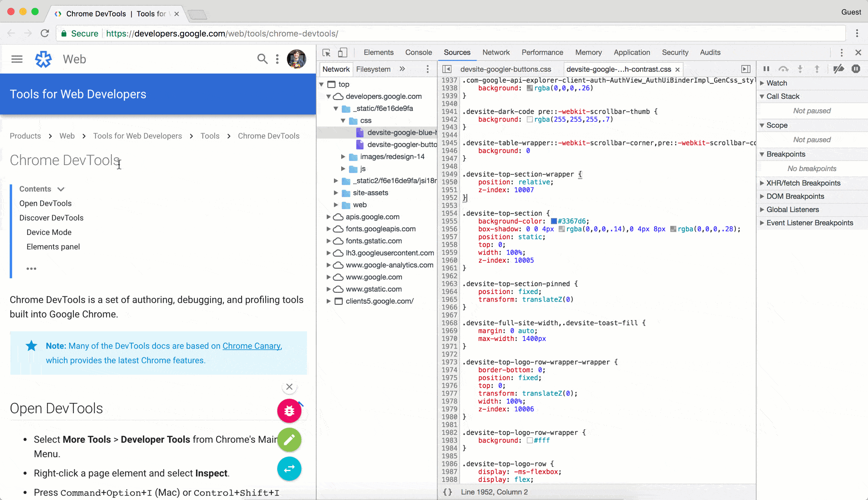Viewport: 868px width, 500px height.
Task: Expand the Contents section toggle
Action: click(59, 189)
